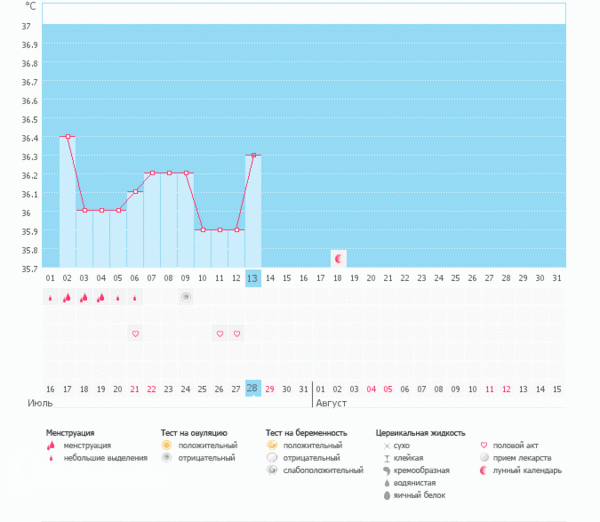
Task: Click the 36.3 temperature point on day 13
Action: (x=254, y=155)
